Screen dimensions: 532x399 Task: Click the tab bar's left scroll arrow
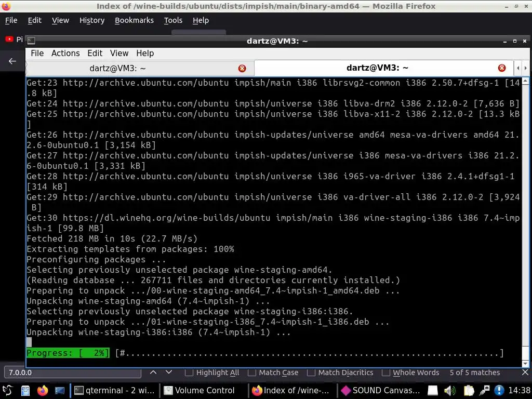click(518, 68)
